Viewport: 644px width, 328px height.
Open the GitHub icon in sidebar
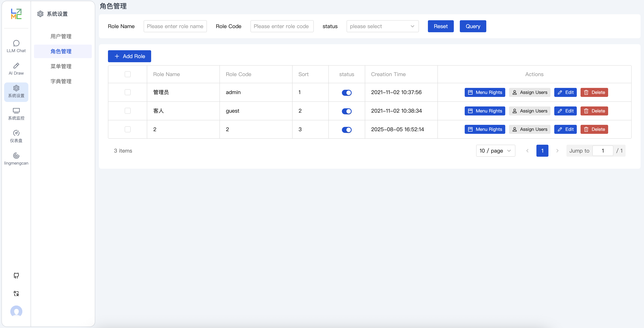(x=16, y=276)
